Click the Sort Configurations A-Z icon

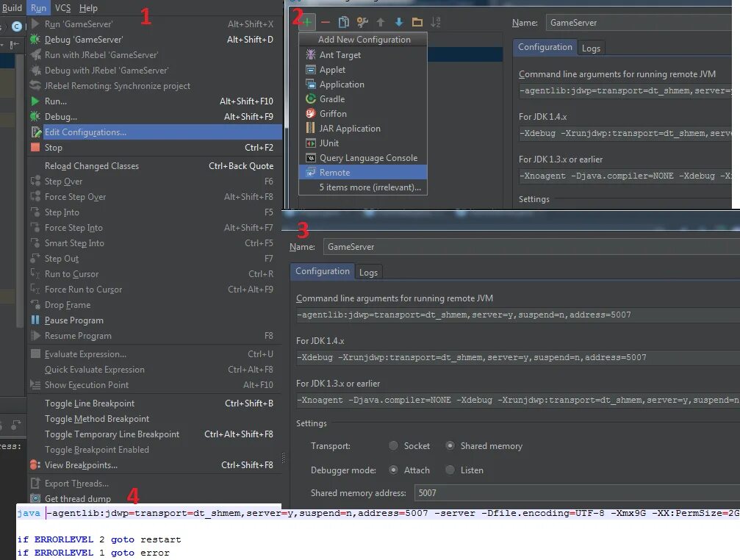click(x=435, y=22)
